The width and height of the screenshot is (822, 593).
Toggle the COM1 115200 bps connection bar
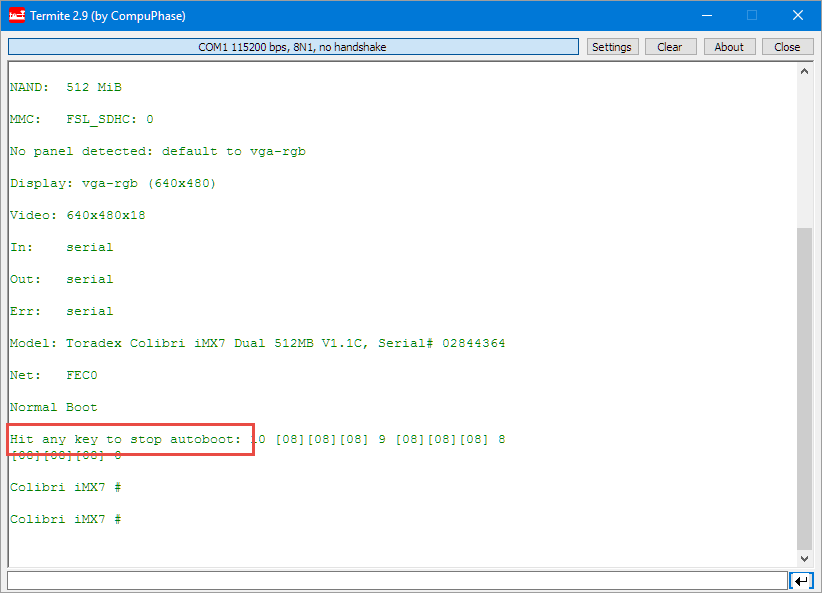[x=293, y=47]
